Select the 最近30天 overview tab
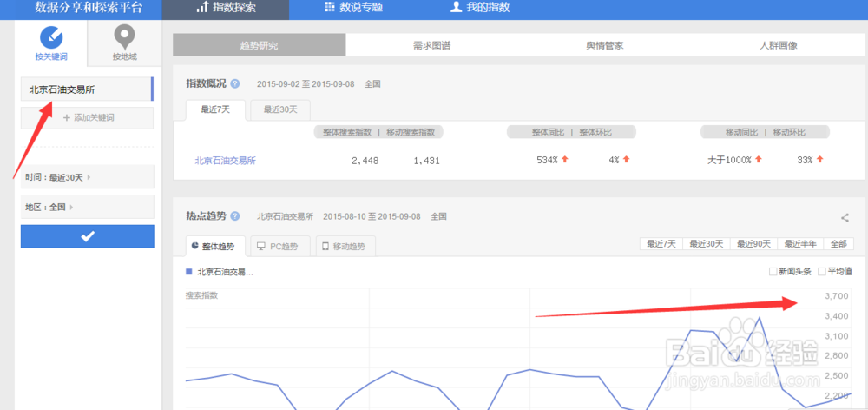This screenshot has width=868, height=410. [x=280, y=109]
